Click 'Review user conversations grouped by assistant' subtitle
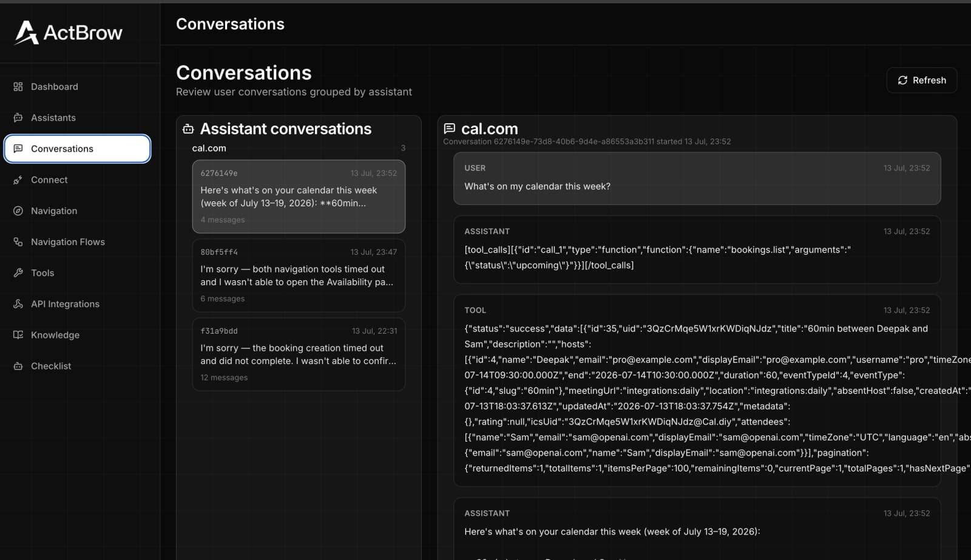The height and width of the screenshot is (560, 971). pyautogui.click(x=294, y=92)
